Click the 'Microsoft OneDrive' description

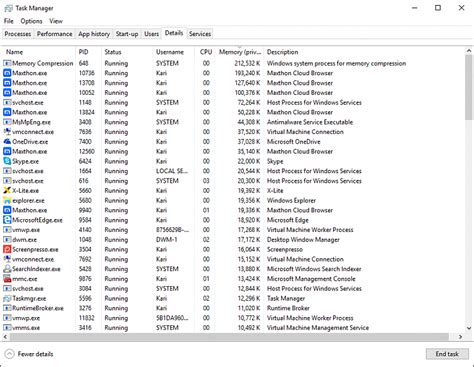[x=293, y=142]
